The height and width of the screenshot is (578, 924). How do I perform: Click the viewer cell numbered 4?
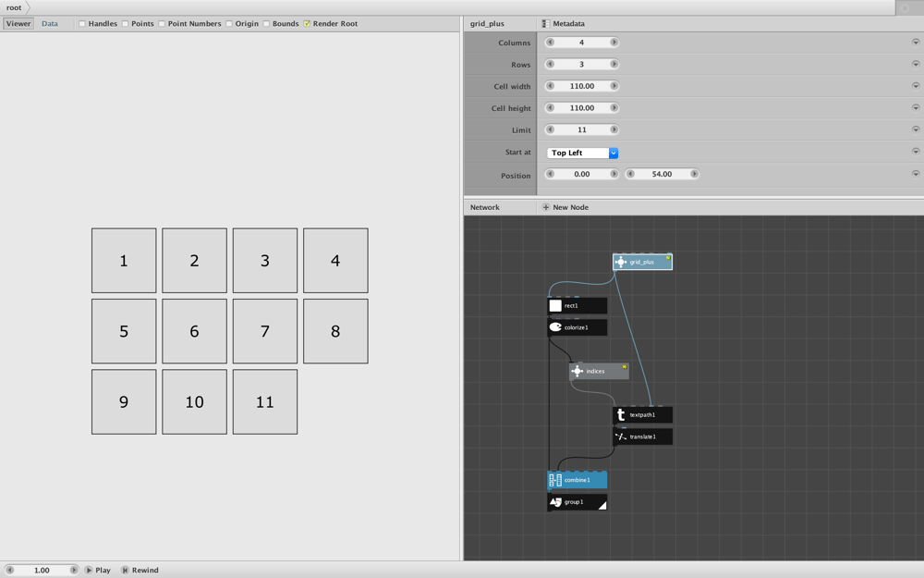pos(336,260)
